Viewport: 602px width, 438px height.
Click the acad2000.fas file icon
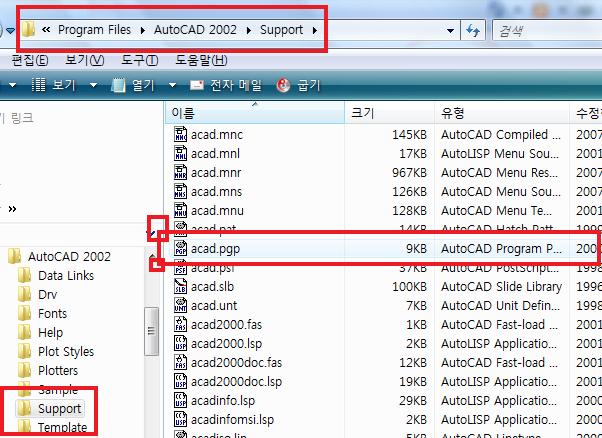[x=180, y=324]
